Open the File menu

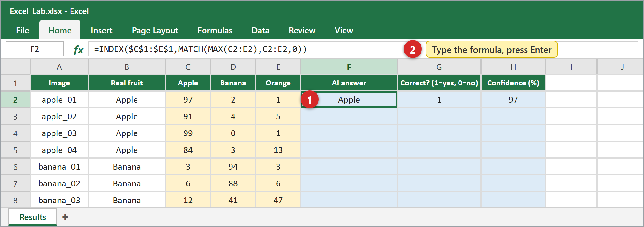coord(23,30)
